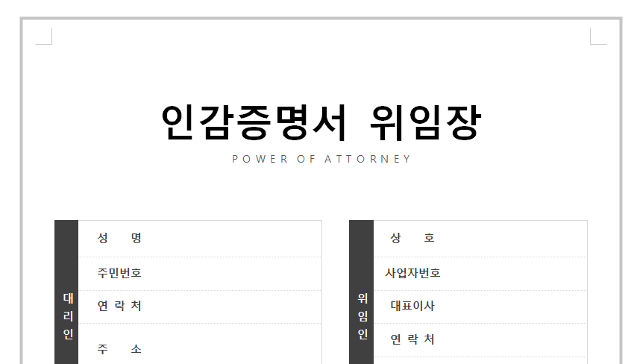The height and width of the screenshot is (364, 631).
Task: Click the 연락처 label in the 대리인 table
Action: pos(119,306)
